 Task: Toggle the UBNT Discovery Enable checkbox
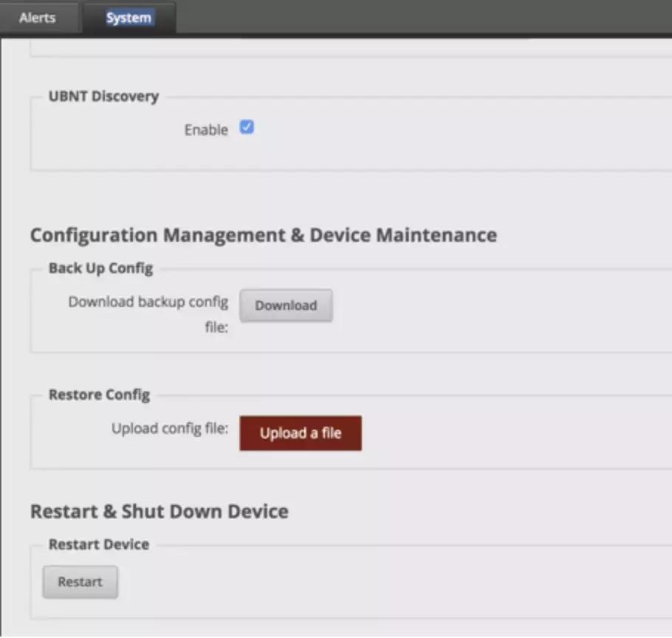tap(247, 128)
